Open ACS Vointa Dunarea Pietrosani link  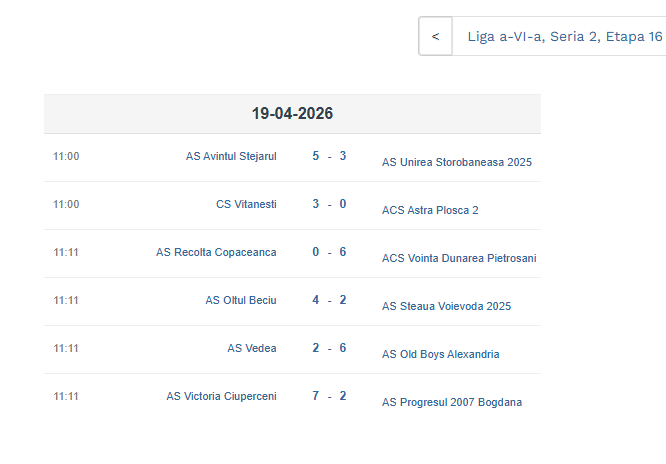click(459, 258)
